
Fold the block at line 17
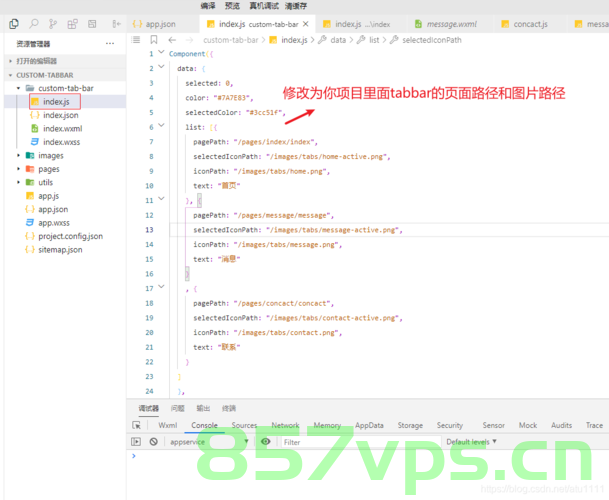(x=161, y=287)
